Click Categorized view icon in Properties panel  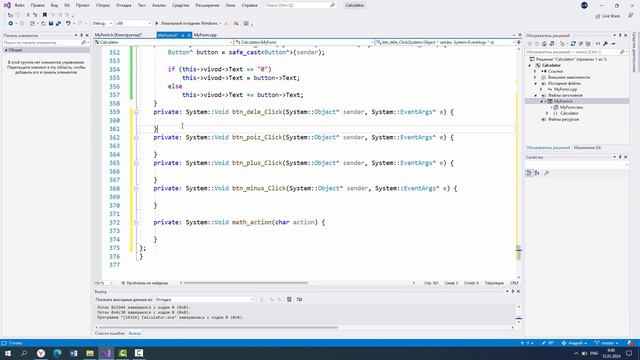pos(529,173)
